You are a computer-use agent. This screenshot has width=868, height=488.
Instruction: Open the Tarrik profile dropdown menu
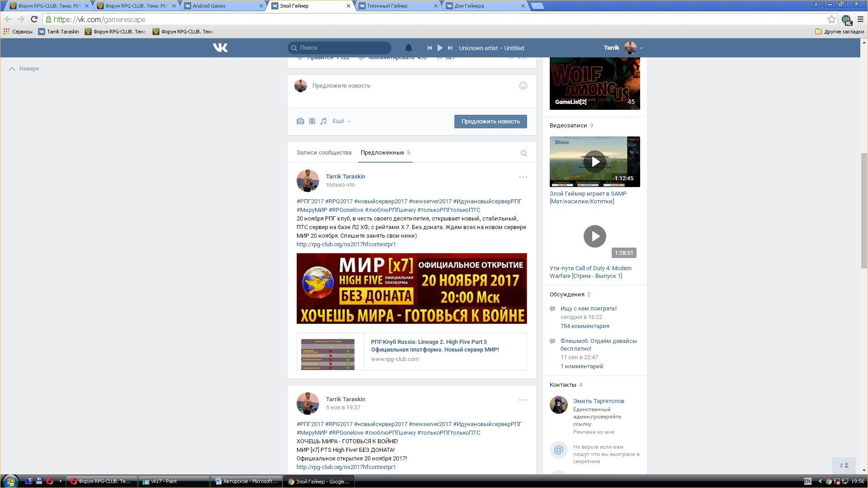point(623,48)
